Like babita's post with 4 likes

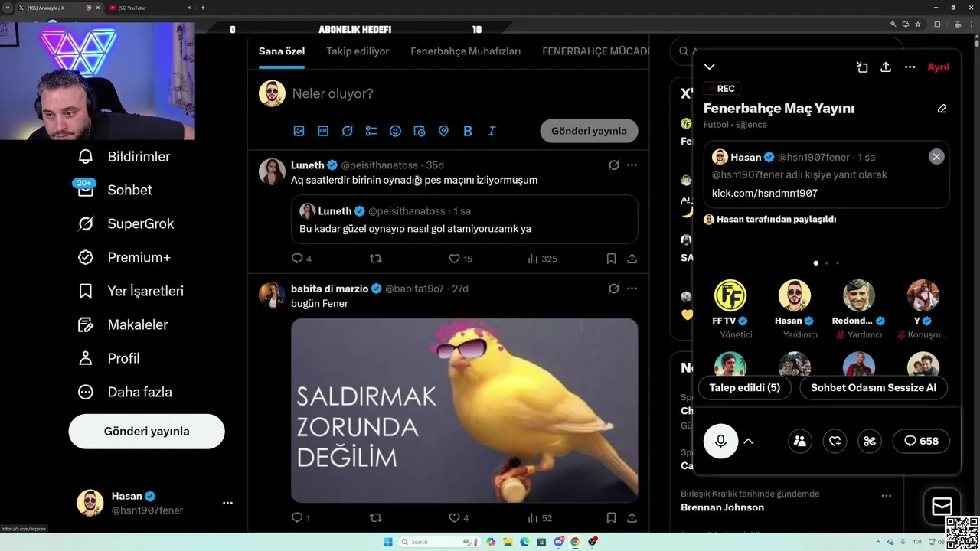click(x=459, y=518)
